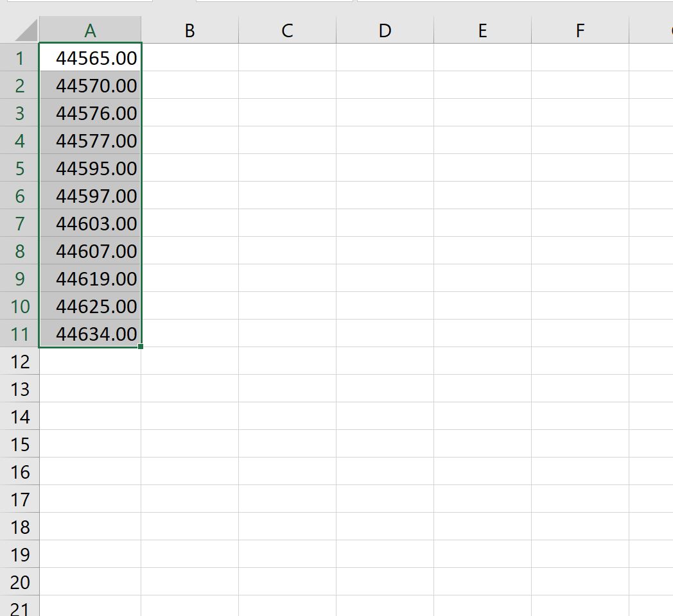The image size is (673, 616).
Task: Select row 19 header
Action: 19,554
